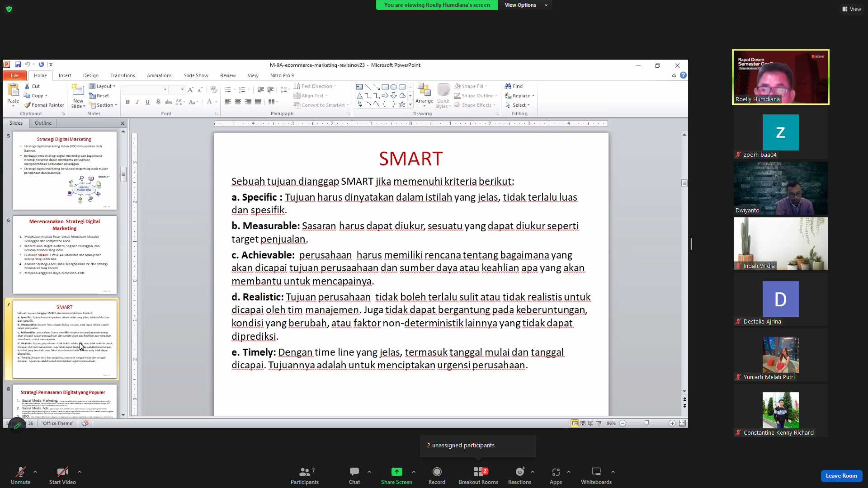Open the Select dropdown in Editing group
The height and width of the screenshot is (488, 868).
tap(518, 105)
